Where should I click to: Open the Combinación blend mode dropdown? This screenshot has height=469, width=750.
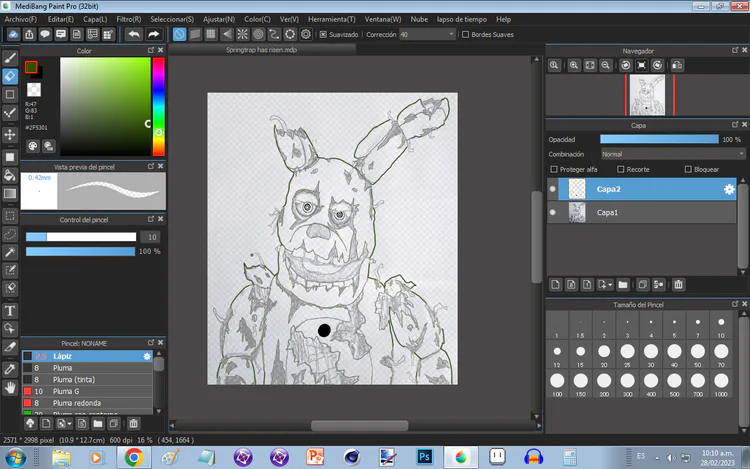(x=672, y=154)
